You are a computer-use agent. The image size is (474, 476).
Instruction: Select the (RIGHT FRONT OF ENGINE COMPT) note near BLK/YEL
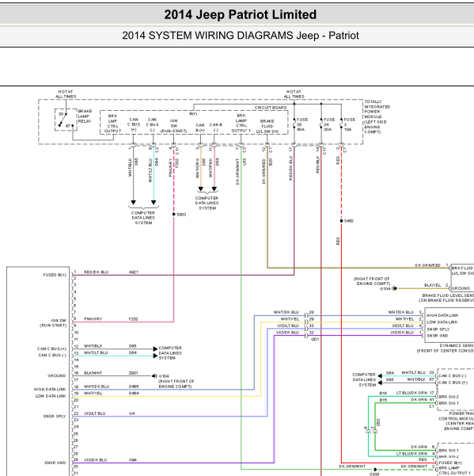[x=371, y=281]
